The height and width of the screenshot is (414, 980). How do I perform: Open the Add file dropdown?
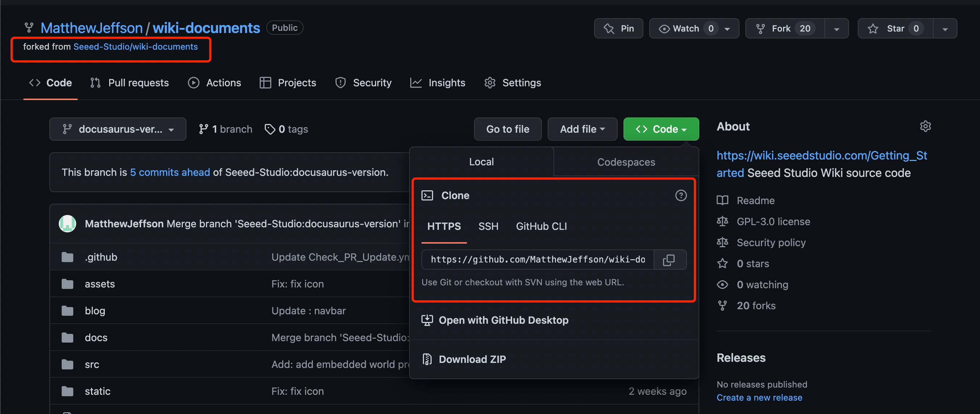[x=582, y=129]
